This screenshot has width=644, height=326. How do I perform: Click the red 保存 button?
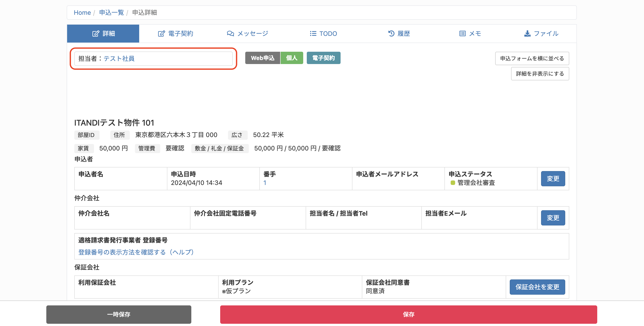pos(409,315)
